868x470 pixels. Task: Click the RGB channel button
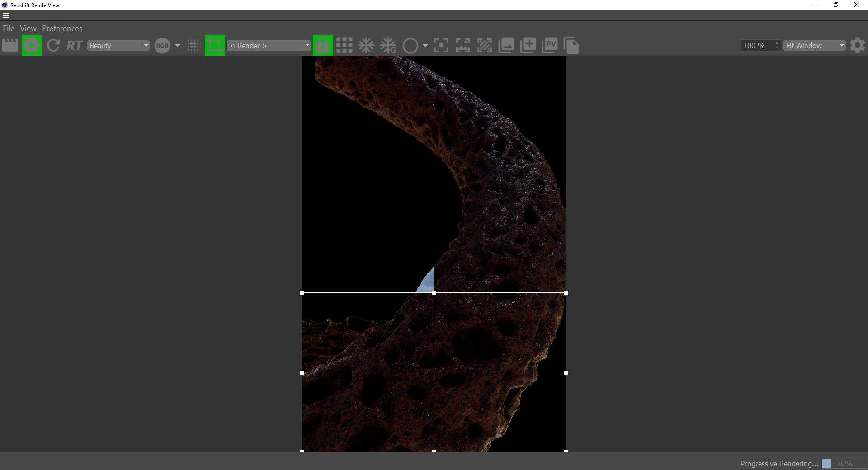(162, 46)
